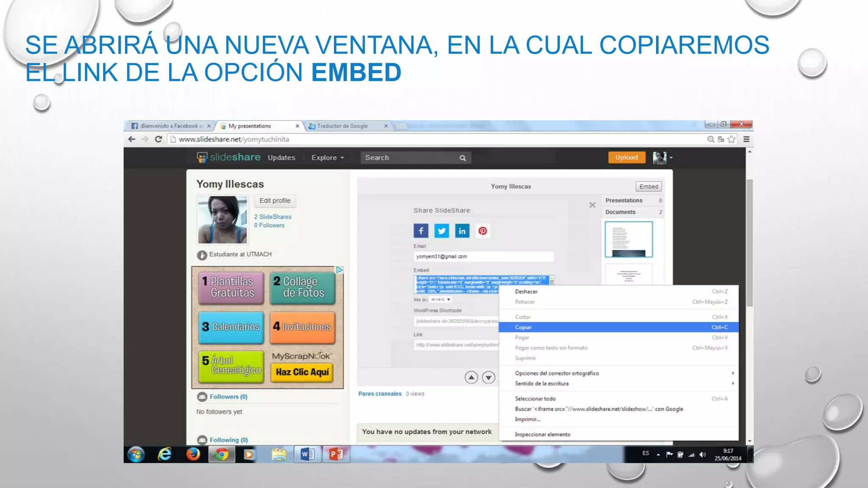Open the file explorer taskbar icon
868x488 pixels.
[278, 455]
